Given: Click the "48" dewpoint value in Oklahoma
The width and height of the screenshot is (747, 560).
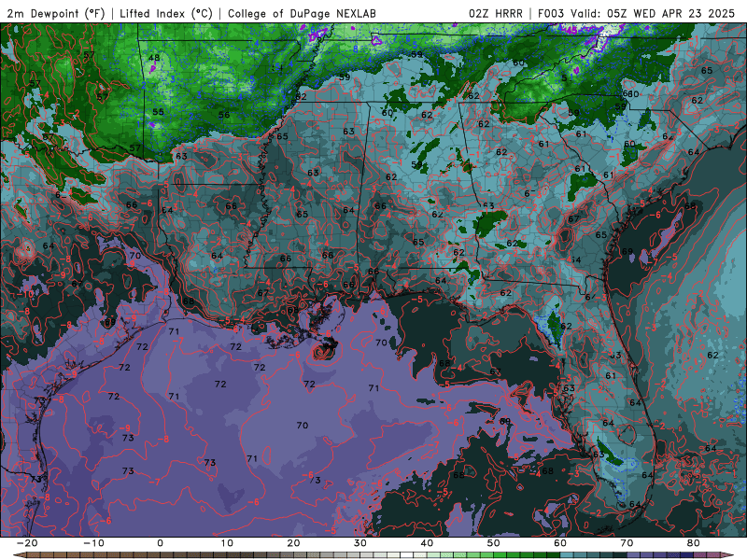Looking at the screenshot, I should [x=154, y=58].
